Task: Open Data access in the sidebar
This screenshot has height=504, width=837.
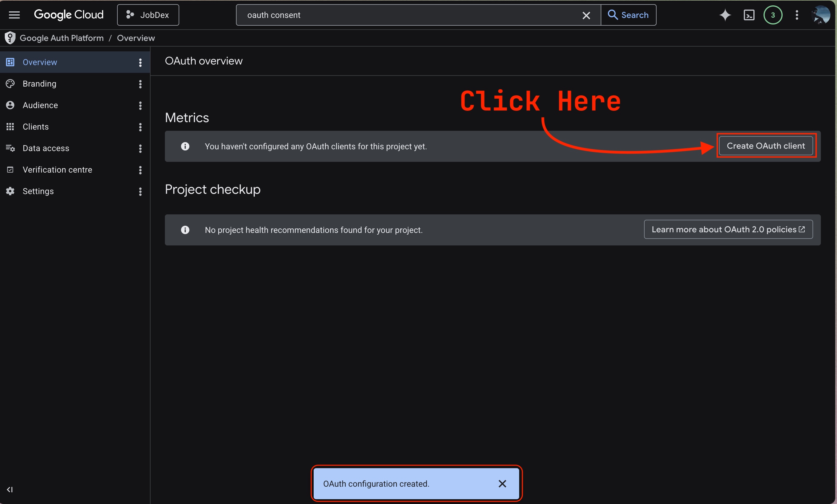Action: pos(75,148)
